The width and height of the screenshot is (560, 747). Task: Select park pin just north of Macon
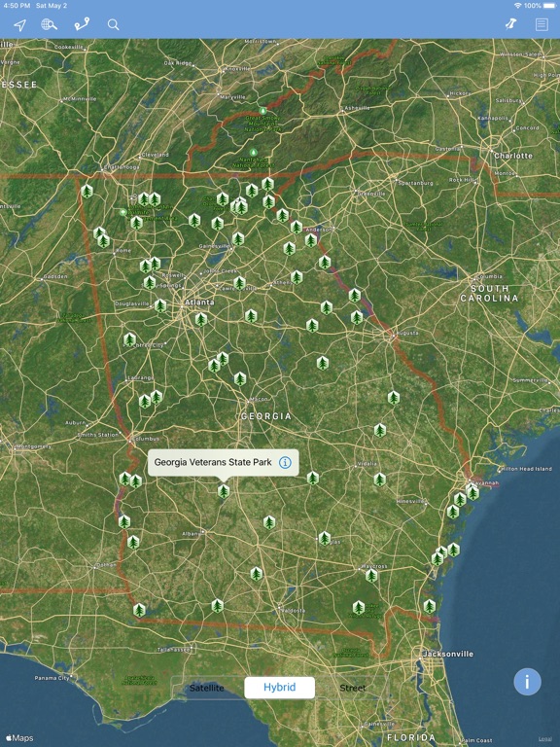pos(240,378)
